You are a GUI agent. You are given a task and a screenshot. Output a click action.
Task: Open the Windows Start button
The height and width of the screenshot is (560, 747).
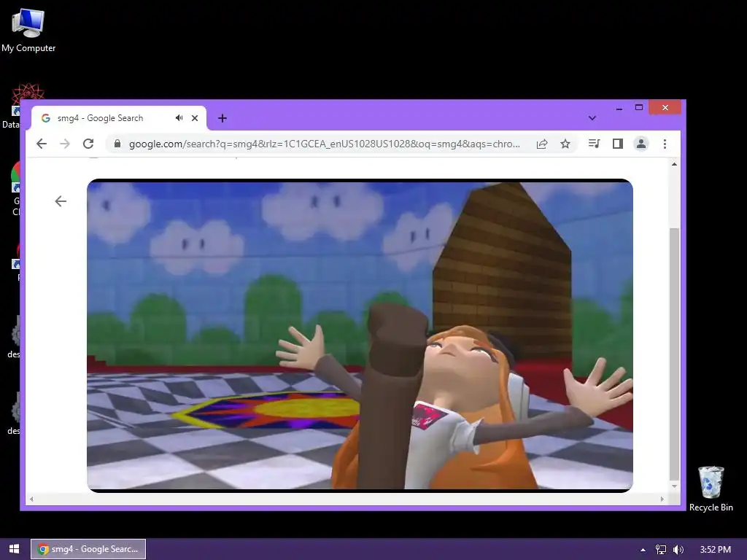15,549
